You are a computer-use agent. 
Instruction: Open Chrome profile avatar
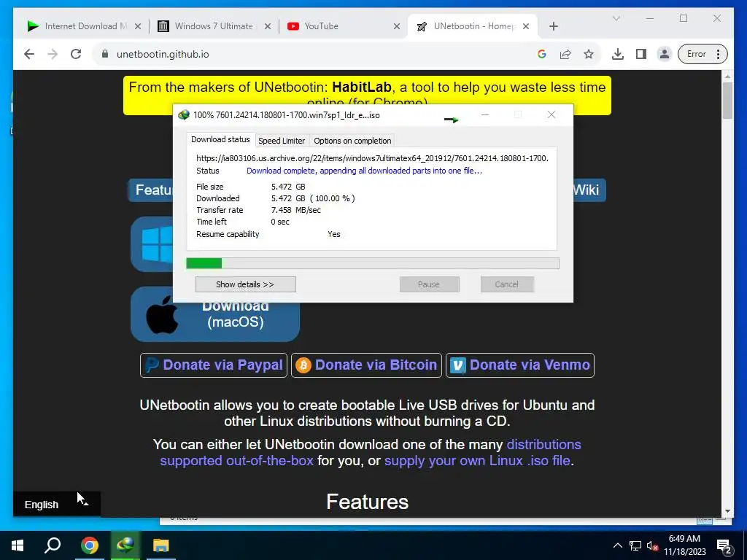(x=664, y=54)
